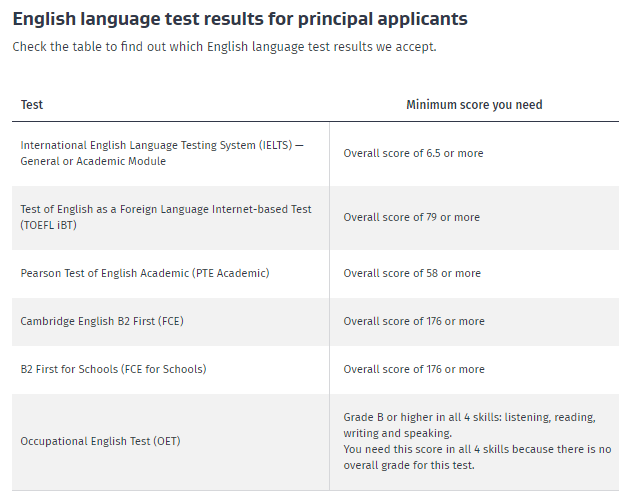This screenshot has height=503, width=632.
Task: Click 'Overall score of 58 or more' cell
Action: pyautogui.click(x=474, y=273)
